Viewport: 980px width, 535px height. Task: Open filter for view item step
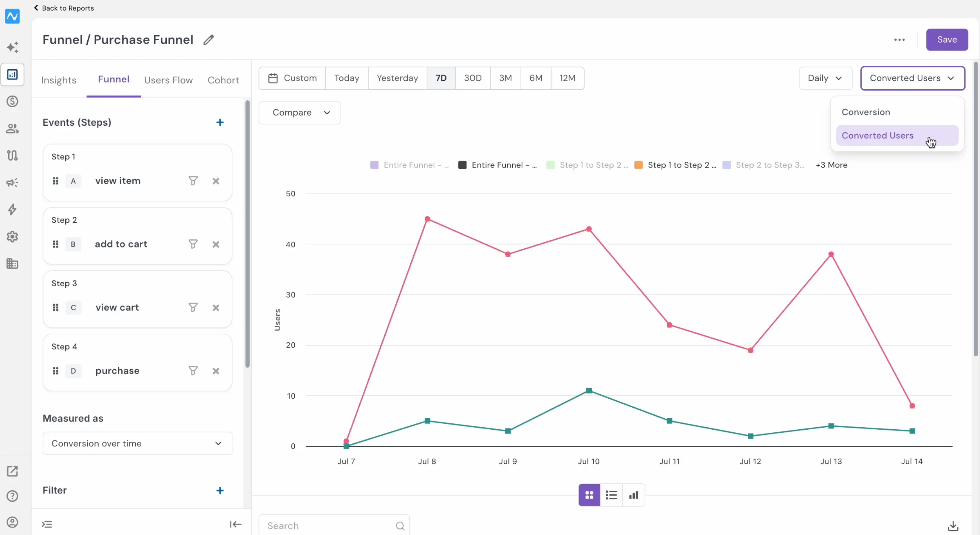click(x=193, y=181)
